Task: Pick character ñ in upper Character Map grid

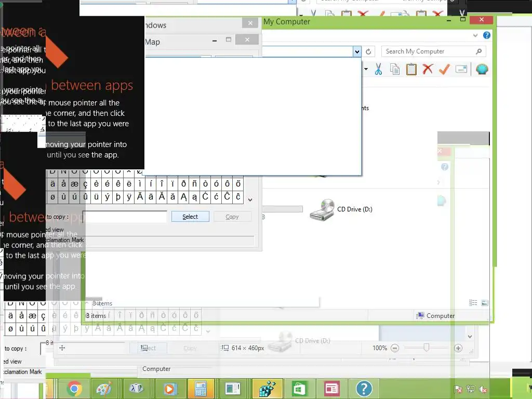Action: (194, 183)
